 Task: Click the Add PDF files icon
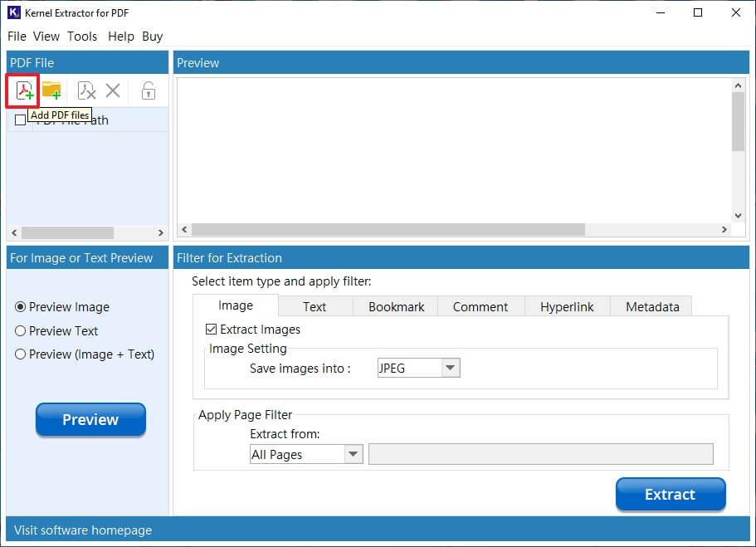coord(23,90)
